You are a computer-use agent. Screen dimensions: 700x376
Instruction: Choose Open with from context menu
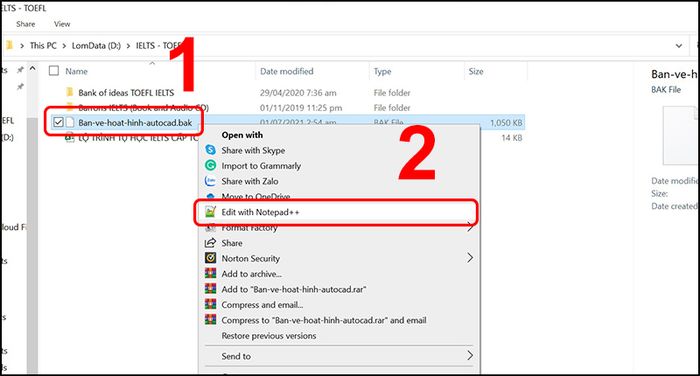242,135
